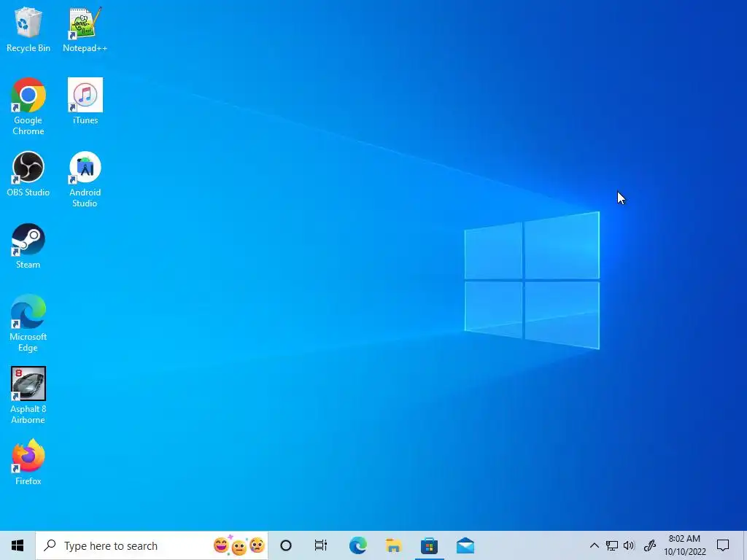Open network status tray icon
Viewport: 747px width, 560px height.
point(612,545)
